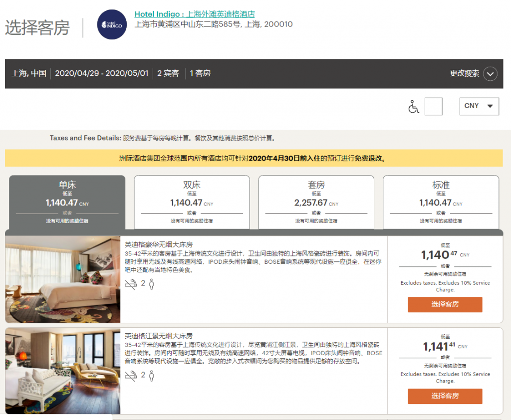Select the 标准 room type tab
The width and height of the screenshot is (511, 420).
click(x=441, y=203)
